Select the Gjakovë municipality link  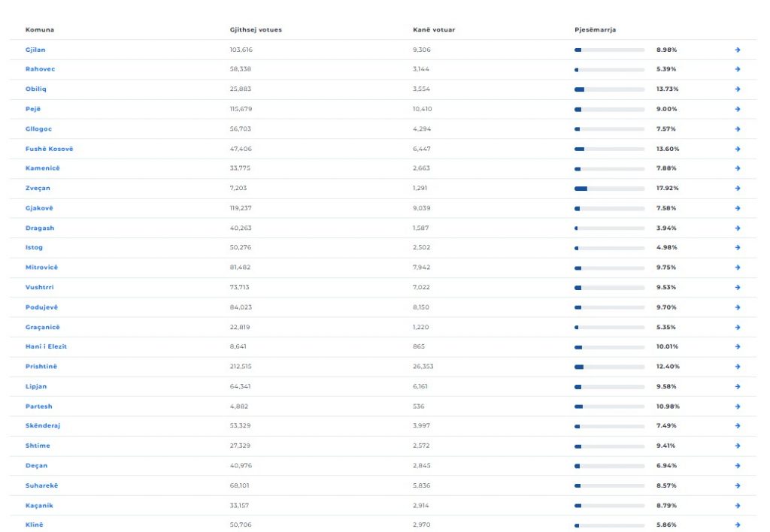39,208
